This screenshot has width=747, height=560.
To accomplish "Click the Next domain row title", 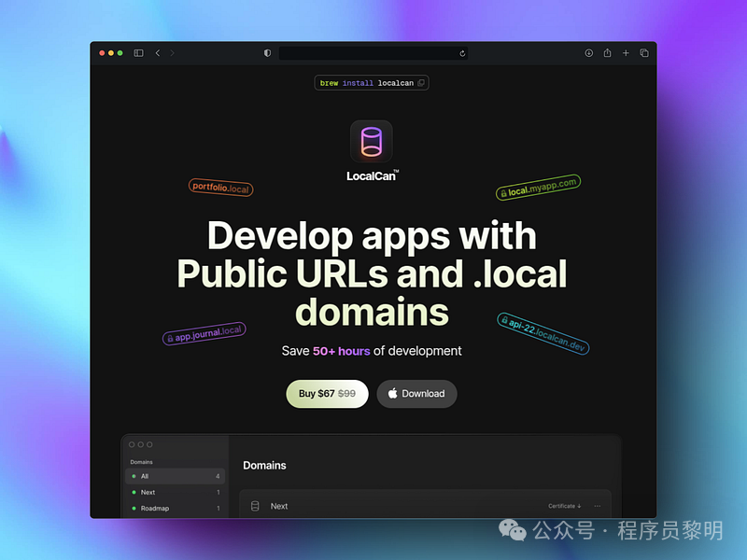I will click(279, 506).
